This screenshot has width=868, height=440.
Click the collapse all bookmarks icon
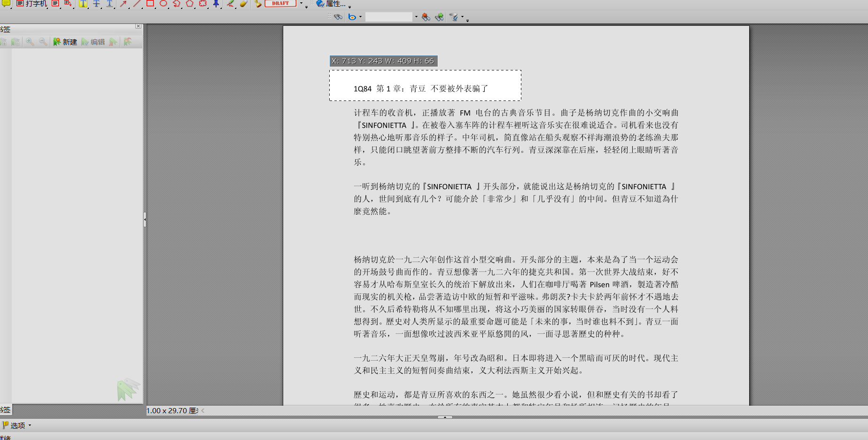pyautogui.click(x=15, y=42)
